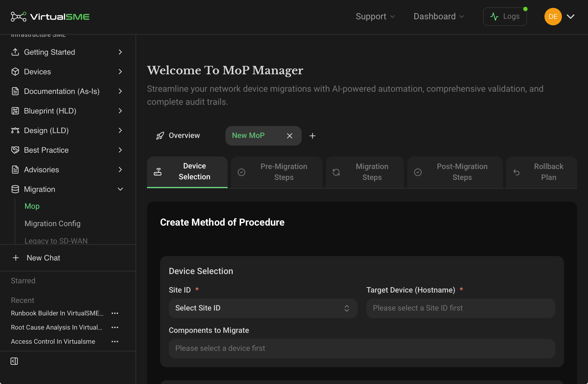Open Legacy to SD-WAN sidebar item
The width and height of the screenshot is (588, 384).
coord(56,241)
